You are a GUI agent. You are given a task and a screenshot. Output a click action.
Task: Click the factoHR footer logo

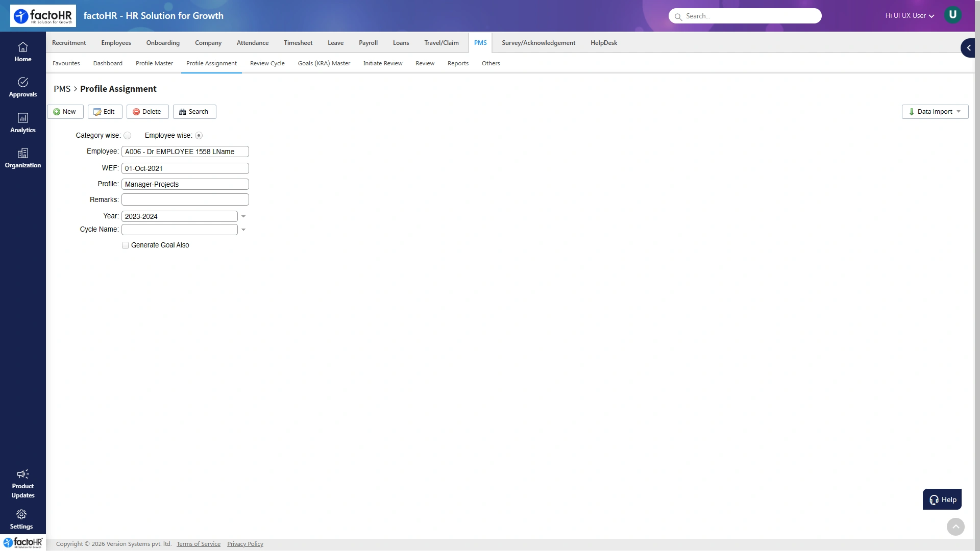(23, 543)
